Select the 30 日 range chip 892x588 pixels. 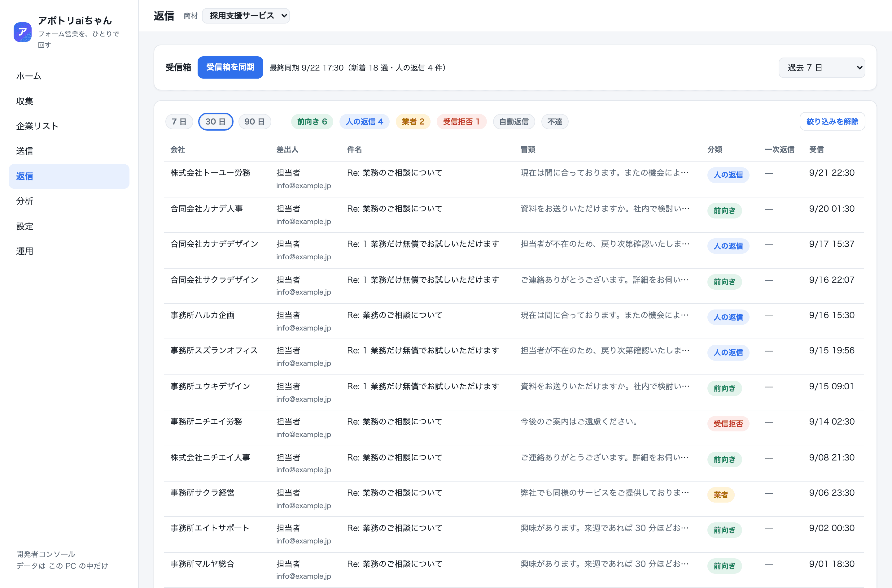(x=215, y=122)
